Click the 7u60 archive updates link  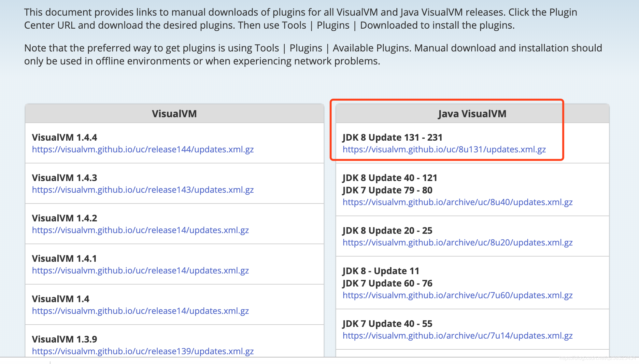tap(457, 296)
